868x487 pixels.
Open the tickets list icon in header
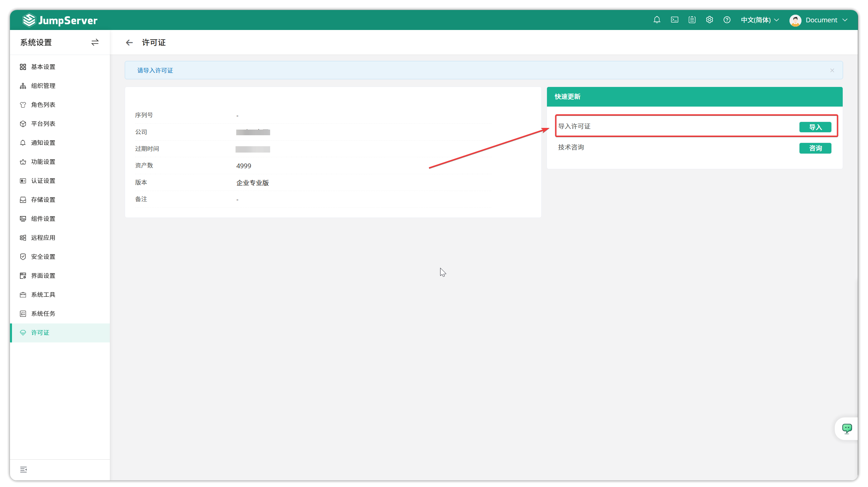pos(692,20)
